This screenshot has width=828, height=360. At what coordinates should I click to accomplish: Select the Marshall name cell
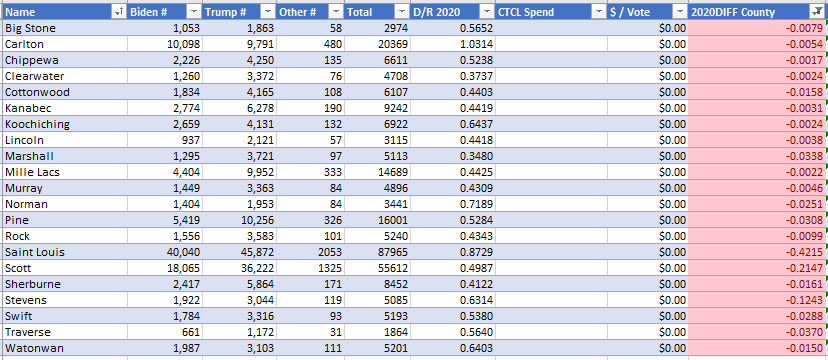coord(65,156)
